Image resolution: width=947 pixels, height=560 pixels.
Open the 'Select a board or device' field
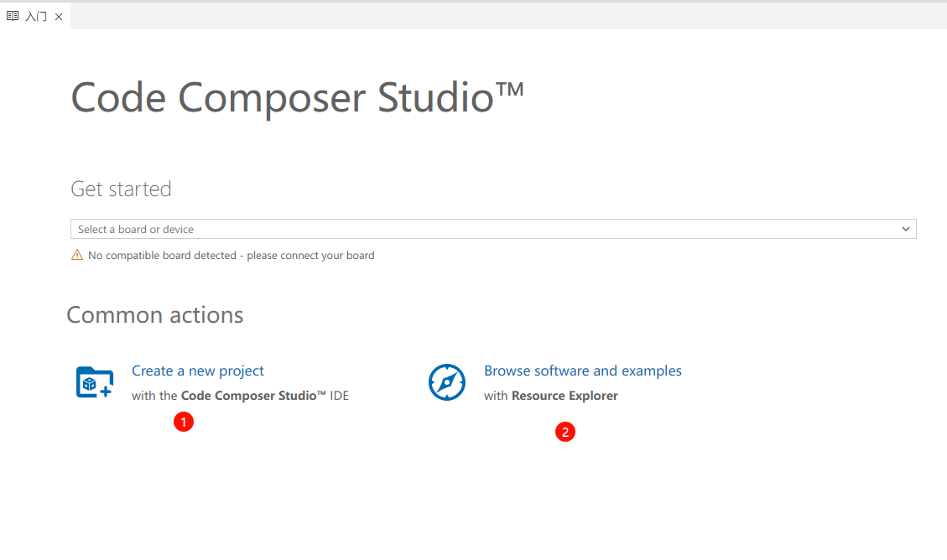tap(493, 229)
